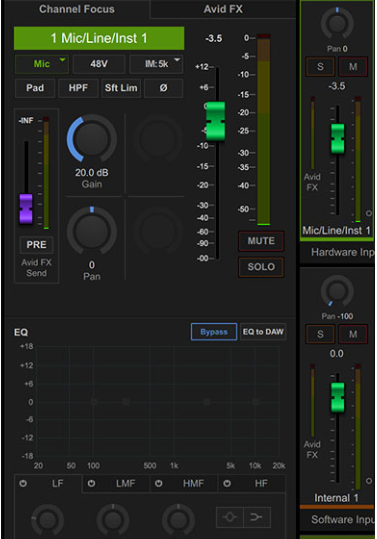This screenshot has width=377, height=539.
Task: Toggle the LF band power icon
Action: pyautogui.click(x=23, y=484)
